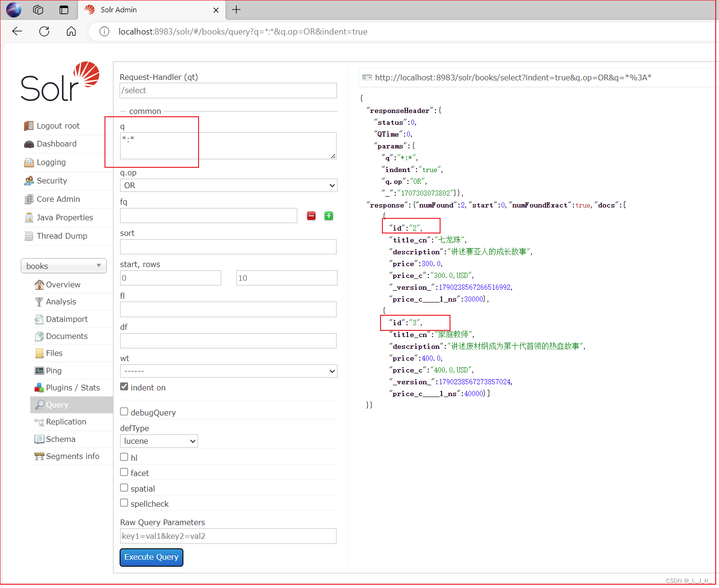Click the Core Admin server icon

29,199
